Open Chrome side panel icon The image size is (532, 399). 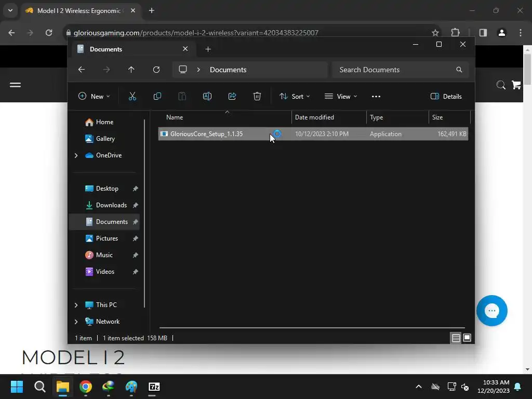click(x=483, y=33)
